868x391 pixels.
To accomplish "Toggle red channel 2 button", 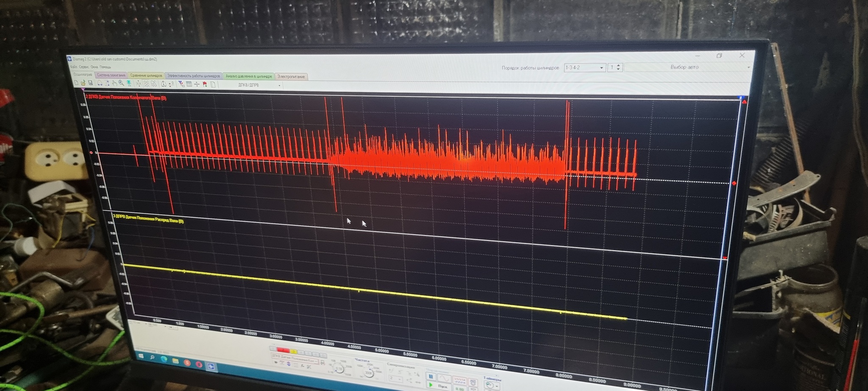I will click(x=283, y=350).
